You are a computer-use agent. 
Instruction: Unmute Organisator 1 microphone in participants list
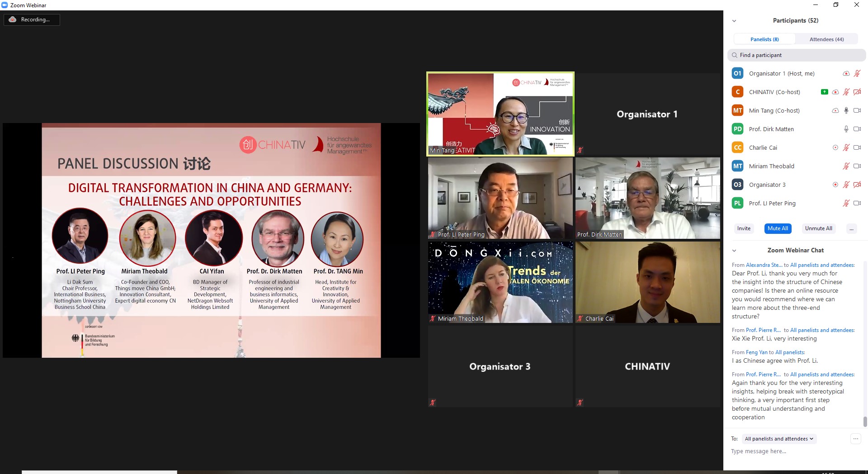(x=857, y=73)
